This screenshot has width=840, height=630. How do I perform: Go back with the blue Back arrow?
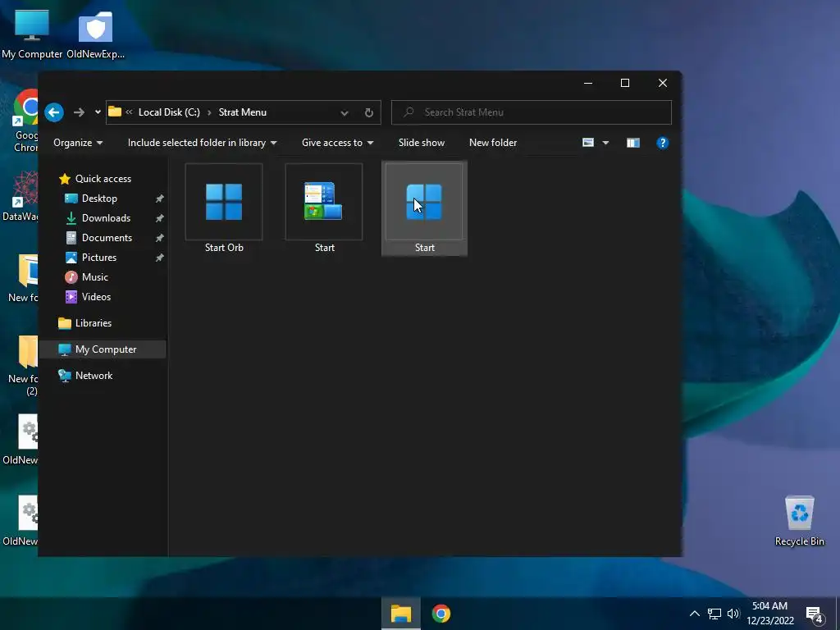pos(54,112)
